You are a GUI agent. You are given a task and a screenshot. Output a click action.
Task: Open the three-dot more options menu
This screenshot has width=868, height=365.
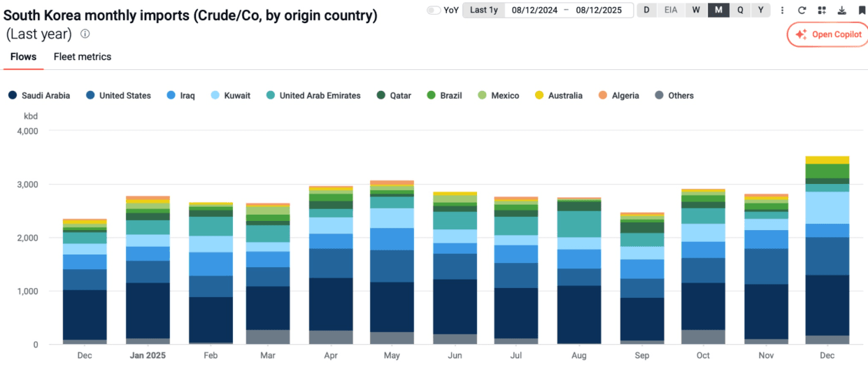click(782, 10)
